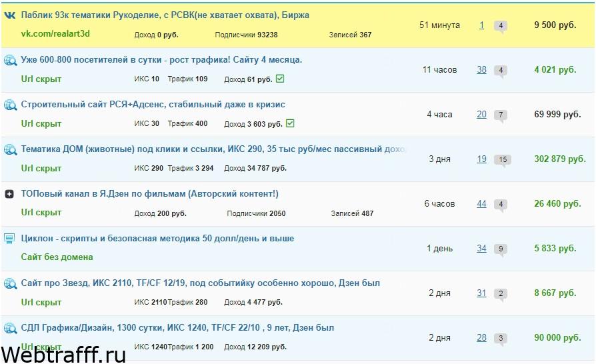The width and height of the screenshot is (596, 364).
Task: Click bid count 38 link
Action: [x=481, y=69]
